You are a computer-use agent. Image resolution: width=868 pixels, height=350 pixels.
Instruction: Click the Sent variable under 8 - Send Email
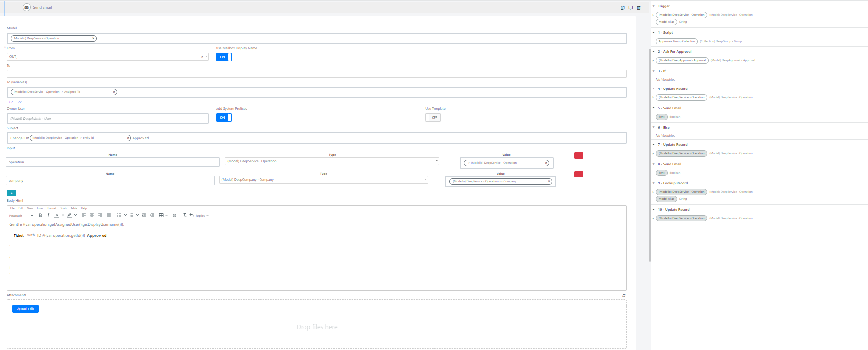click(x=661, y=173)
